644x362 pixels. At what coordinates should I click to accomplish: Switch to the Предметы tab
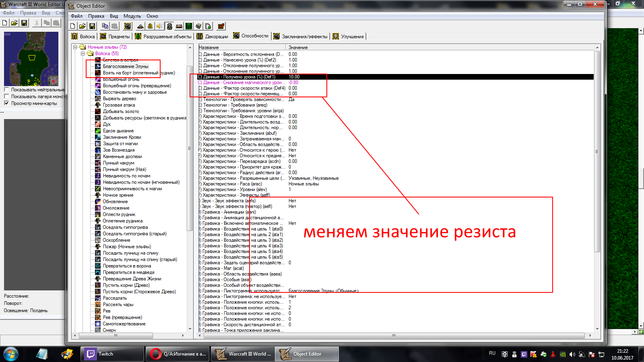click(x=115, y=37)
